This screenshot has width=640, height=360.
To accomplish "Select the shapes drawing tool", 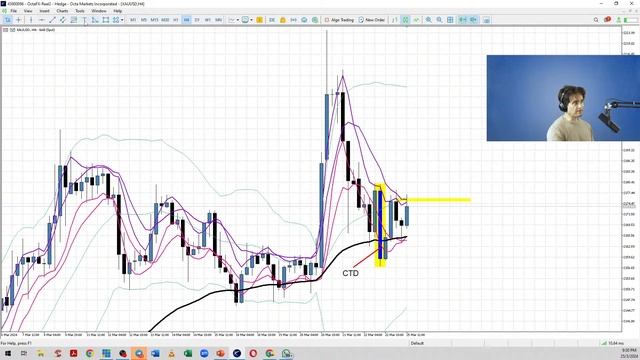I will click(95, 20).
